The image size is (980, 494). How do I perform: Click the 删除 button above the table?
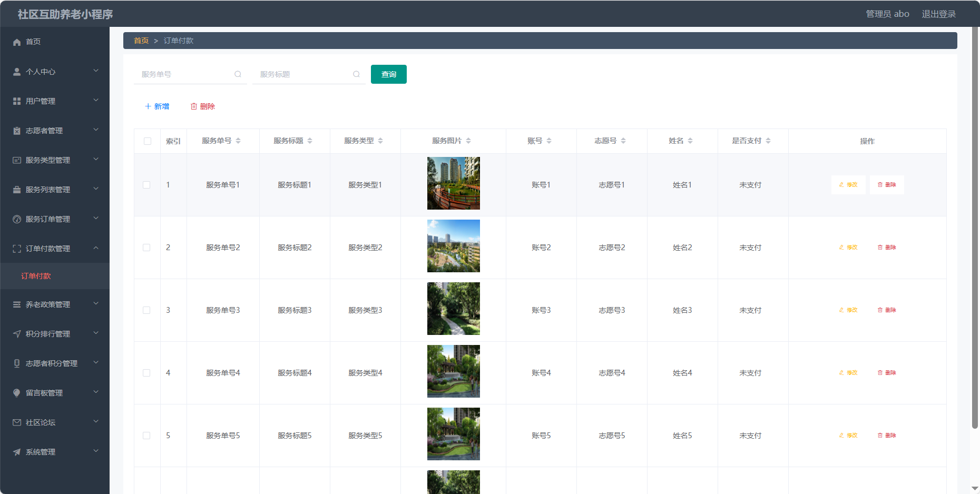pyautogui.click(x=203, y=106)
